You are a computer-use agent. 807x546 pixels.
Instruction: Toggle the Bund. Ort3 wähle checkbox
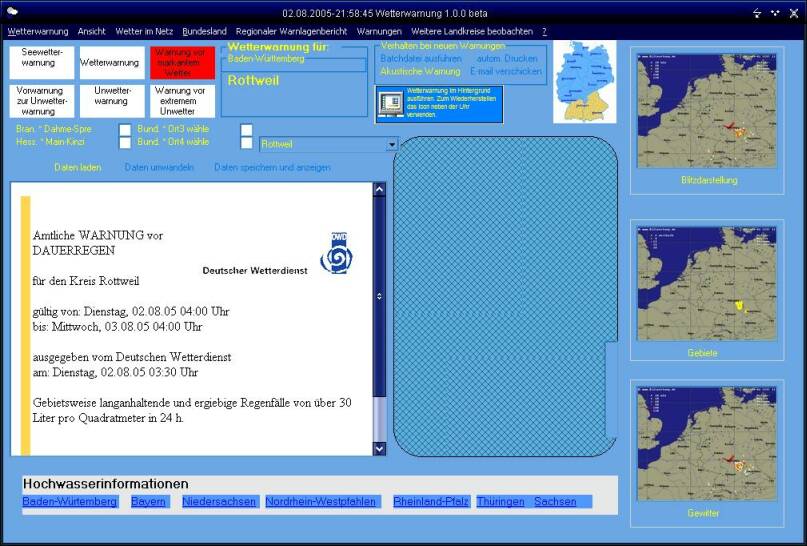[125, 129]
